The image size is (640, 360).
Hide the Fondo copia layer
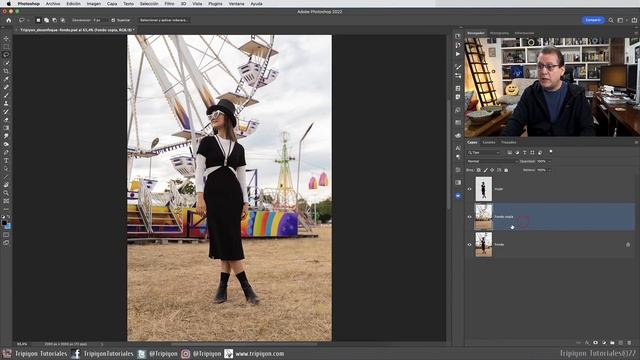click(x=469, y=217)
